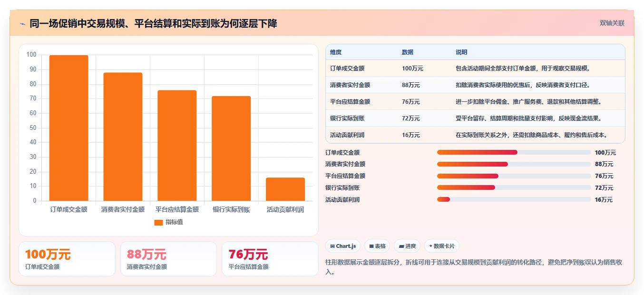644x295 pixels.
Task: Open the 100万元 订单成交金额 stat card
Action: point(67,259)
